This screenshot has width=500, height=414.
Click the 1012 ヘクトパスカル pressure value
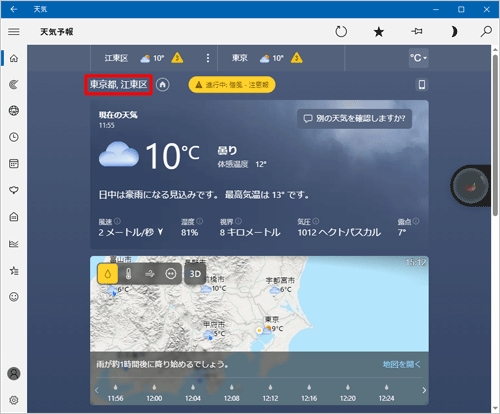[x=339, y=232]
